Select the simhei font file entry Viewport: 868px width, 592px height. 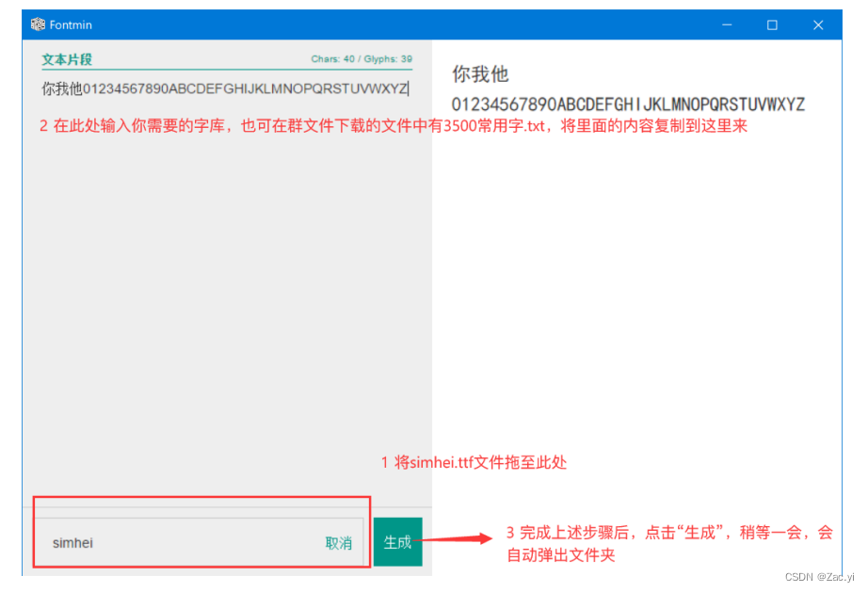201,543
